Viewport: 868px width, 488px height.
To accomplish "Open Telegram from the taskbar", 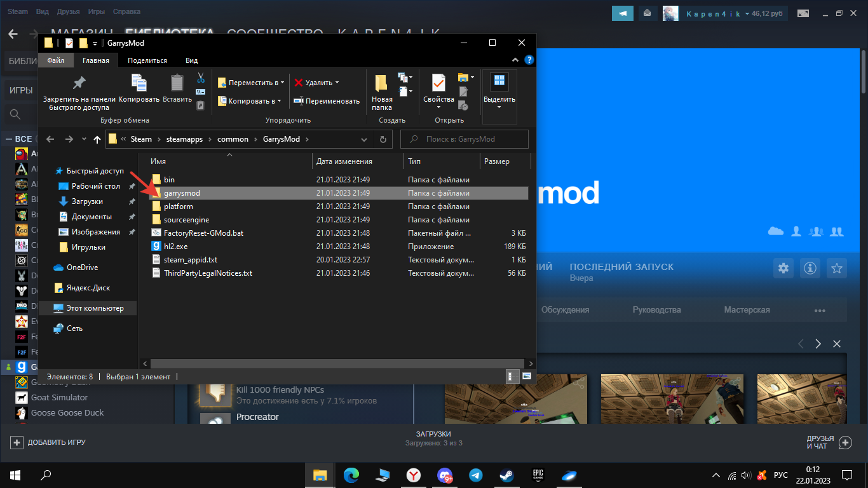I will click(475, 475).
